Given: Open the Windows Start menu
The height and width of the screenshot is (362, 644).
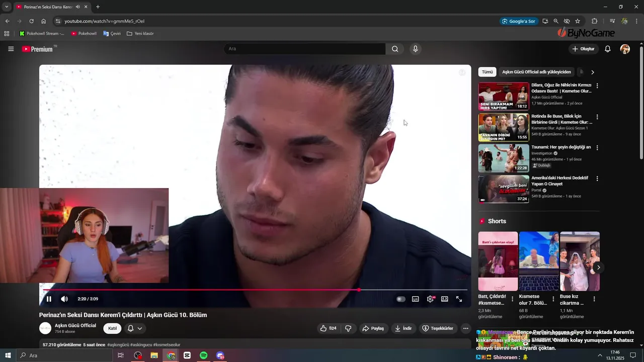Looking at the screenshot, I should pyautogui.click(x=8, y=355).
